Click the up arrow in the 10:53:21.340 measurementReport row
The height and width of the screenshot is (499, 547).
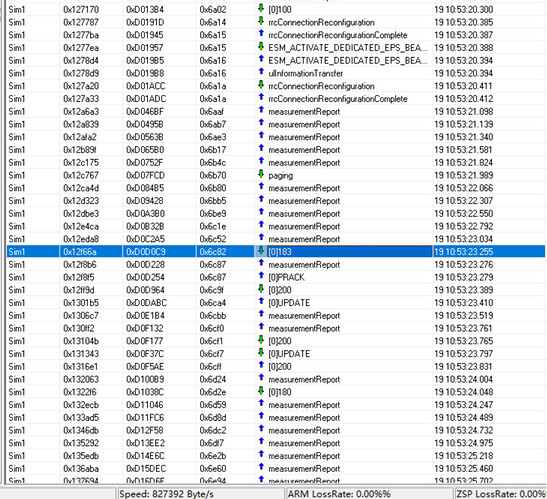261,136
